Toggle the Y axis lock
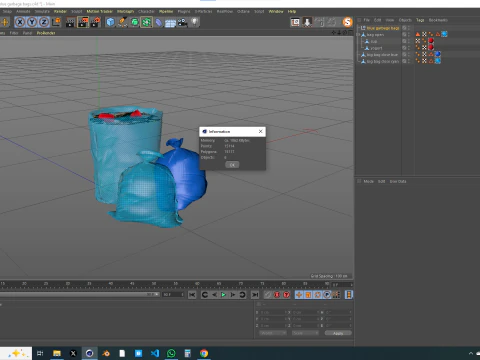The image size is (480, 360). tap(32, 22)
